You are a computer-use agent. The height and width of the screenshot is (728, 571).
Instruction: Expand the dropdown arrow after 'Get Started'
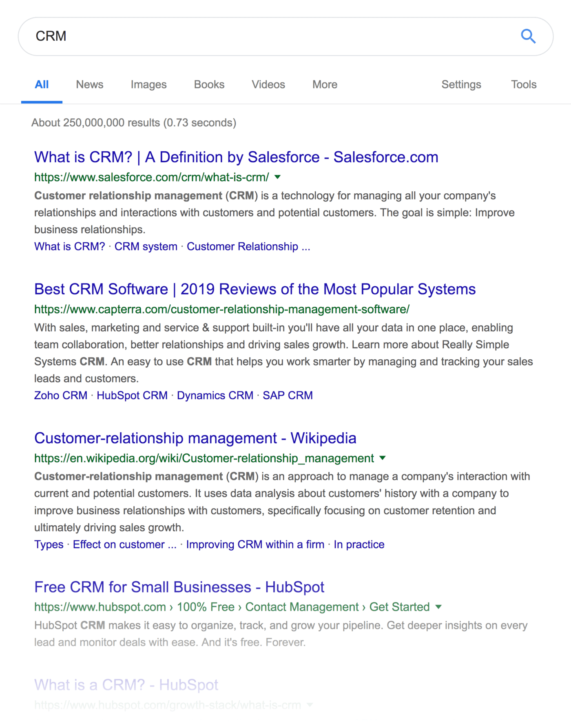tap(438, 607)
